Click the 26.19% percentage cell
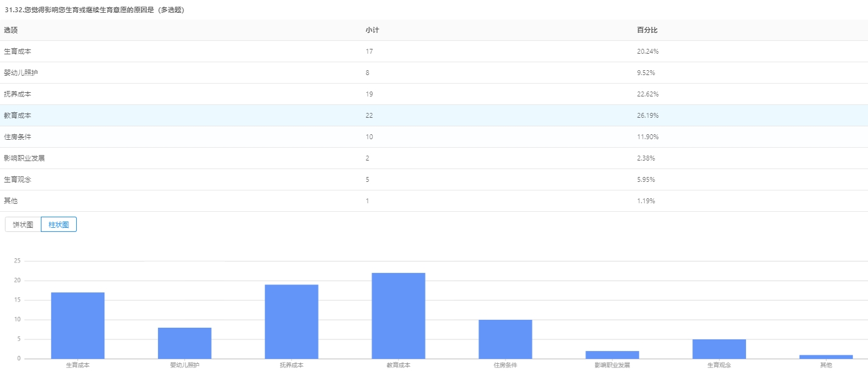Image resolution: width=868 pixels, height=376 pixels. tap(647, 115)
